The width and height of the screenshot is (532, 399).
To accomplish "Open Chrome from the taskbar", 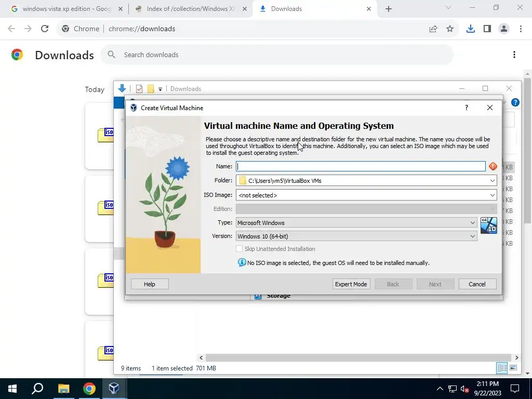I will 89,388.
